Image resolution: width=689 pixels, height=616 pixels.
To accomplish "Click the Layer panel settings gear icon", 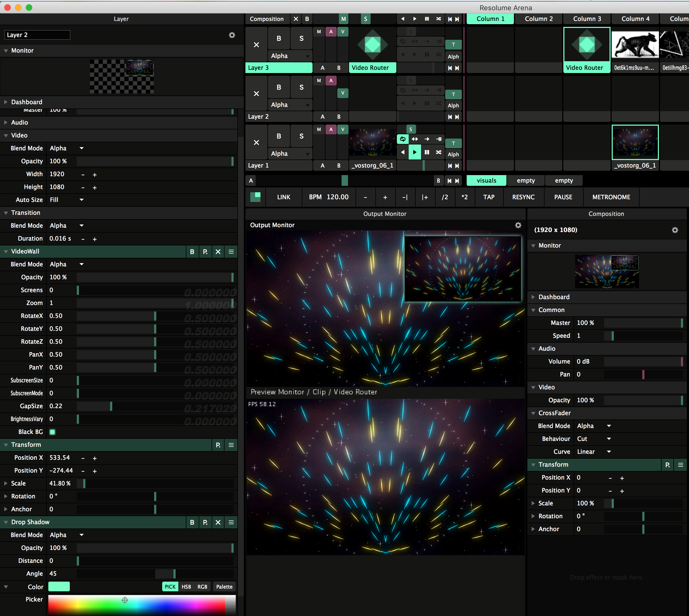I will point(232,35).
